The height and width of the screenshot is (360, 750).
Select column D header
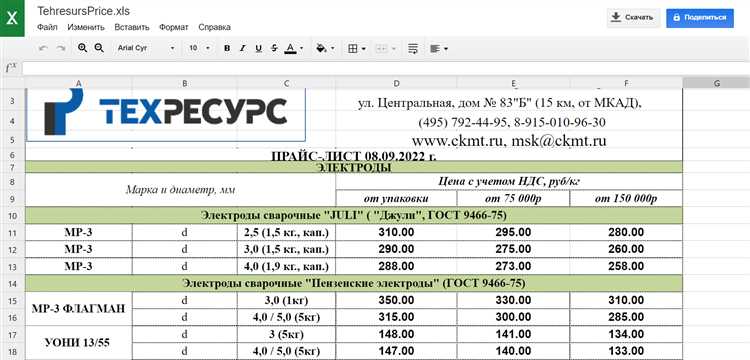tap(397, 83)
